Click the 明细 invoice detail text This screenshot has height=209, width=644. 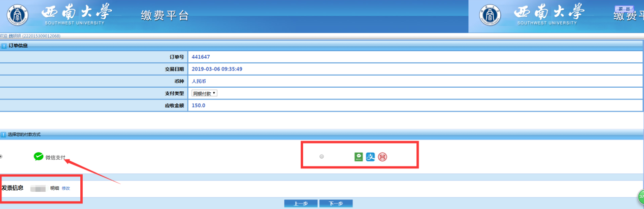[54, 188]
